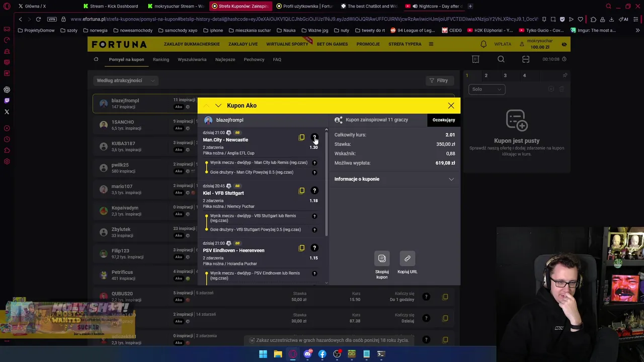Switch to betslip tab 2
Screen dimensions: 644x362
(486, 75)
